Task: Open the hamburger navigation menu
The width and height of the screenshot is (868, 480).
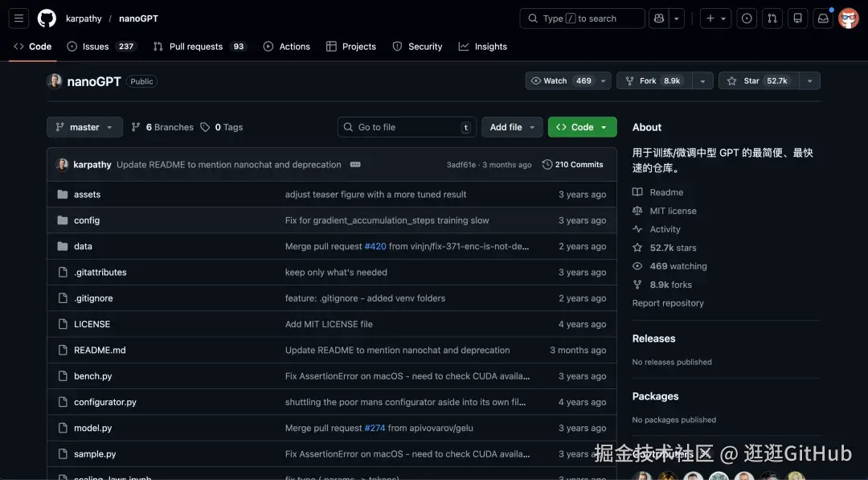Action: (x=19, y=18)
